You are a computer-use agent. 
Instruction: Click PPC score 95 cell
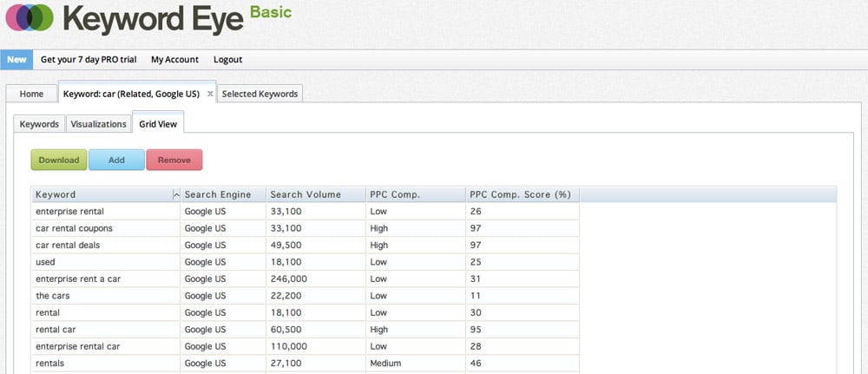[x=523, y=330]
